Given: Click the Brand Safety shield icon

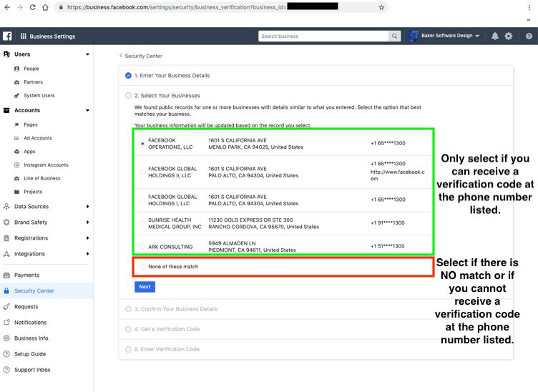Looking at the screenshot, I should [x=6, y=222].
